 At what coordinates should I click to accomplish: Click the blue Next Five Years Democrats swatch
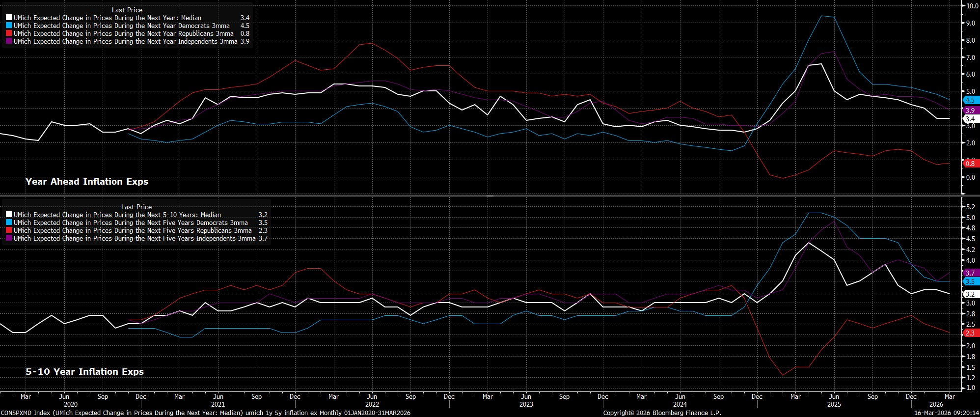point(9,223)
